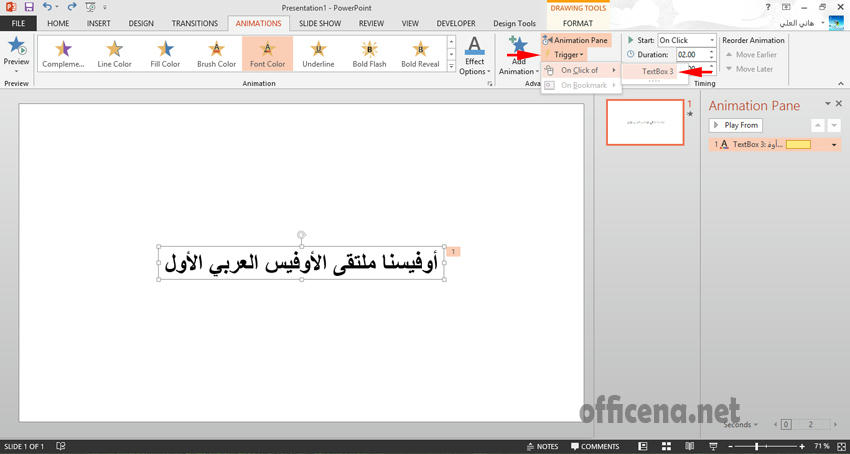Switch to the VIEW tab
The image size is (850, 454).
pos(410,23)
